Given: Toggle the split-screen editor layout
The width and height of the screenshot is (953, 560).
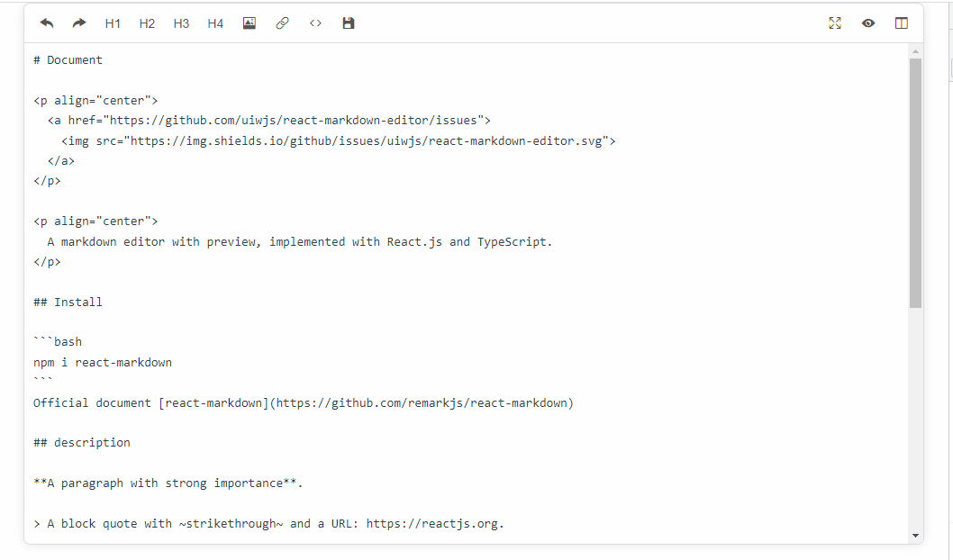Looking at the screenshot, I should [901, 23].
